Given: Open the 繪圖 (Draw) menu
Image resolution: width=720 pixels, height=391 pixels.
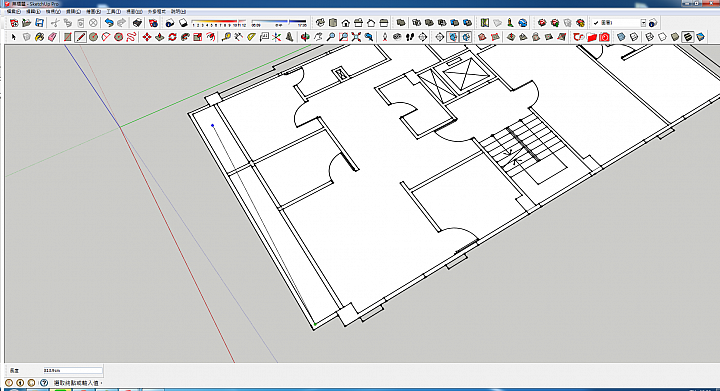Looking at the screenshot, I should [x=94, y=11].
